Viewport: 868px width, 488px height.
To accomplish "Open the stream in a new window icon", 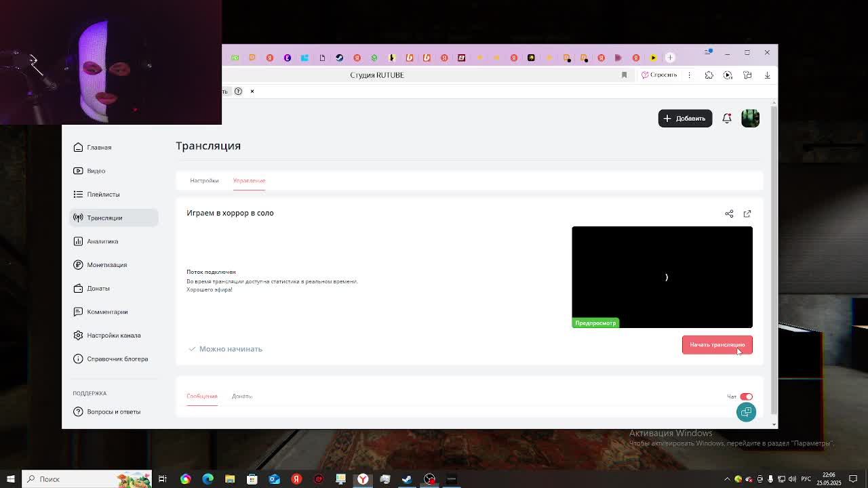I will coord(747,213).
